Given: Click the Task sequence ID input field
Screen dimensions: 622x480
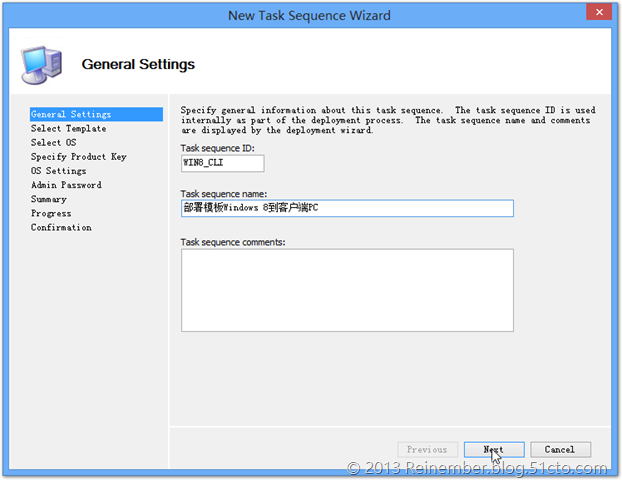Looking at the screenshot, I should point(223,163).
